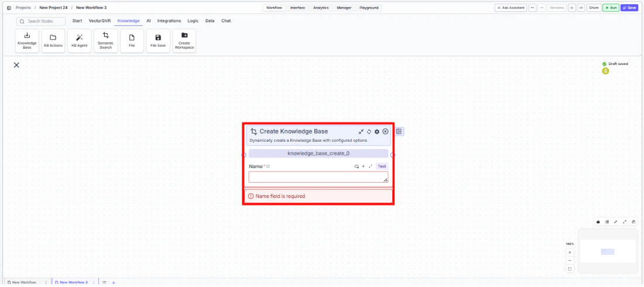
Task: Click plus icon in the Name row
Action: [x=364, y=166]
